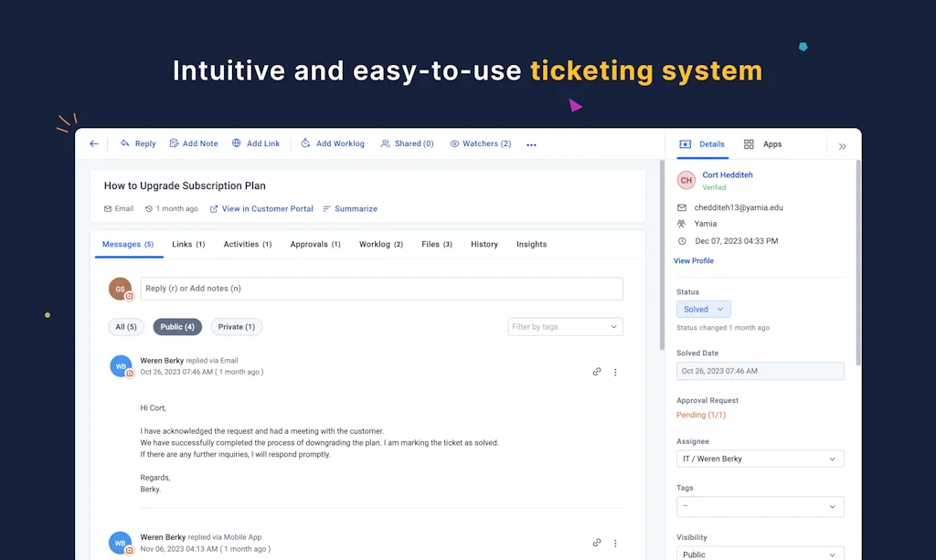
Task: Copy link of Weren Berky's email reply
Action: pyautogui.click(x=597, y=372)
